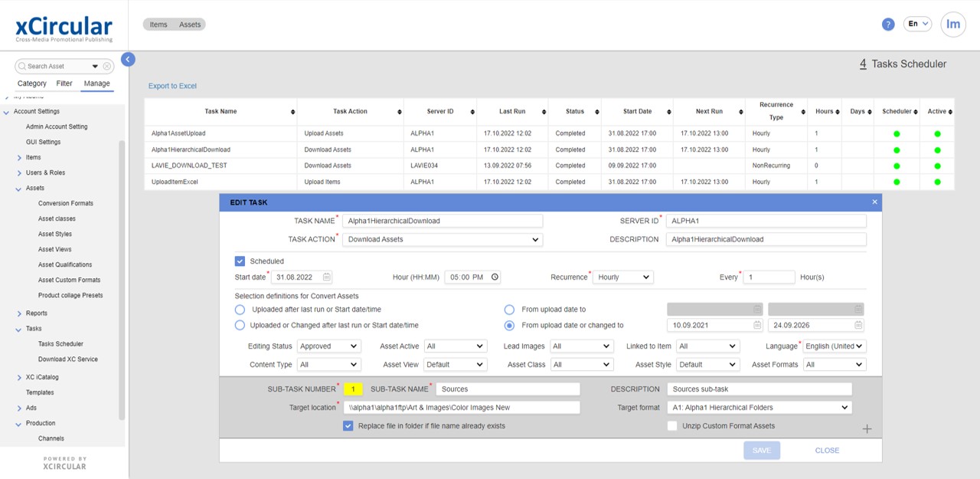Click the green Scheduler status dot for Alpha1AssetUpload
Screen dimensions: 980x479
[x=896, y=133]
